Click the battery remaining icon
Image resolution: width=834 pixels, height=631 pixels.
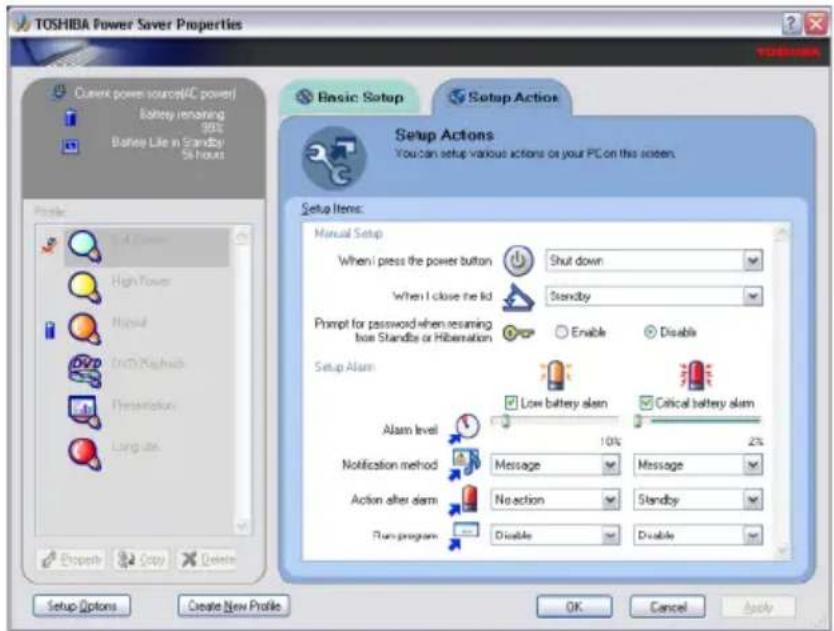pyautogui.click(x=71, y=117)
